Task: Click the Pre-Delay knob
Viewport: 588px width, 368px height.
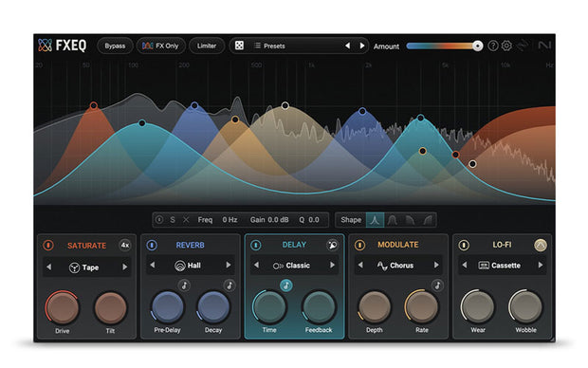Action: [167, 307]
